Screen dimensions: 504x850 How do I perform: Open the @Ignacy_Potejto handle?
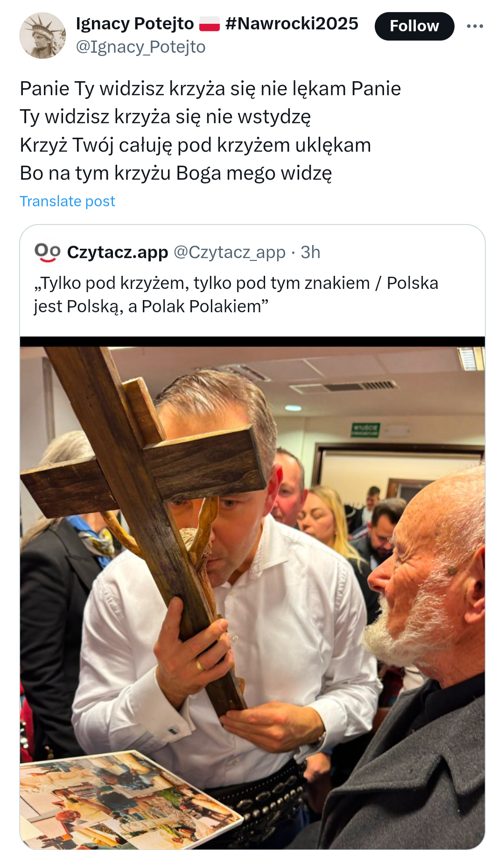140,47
